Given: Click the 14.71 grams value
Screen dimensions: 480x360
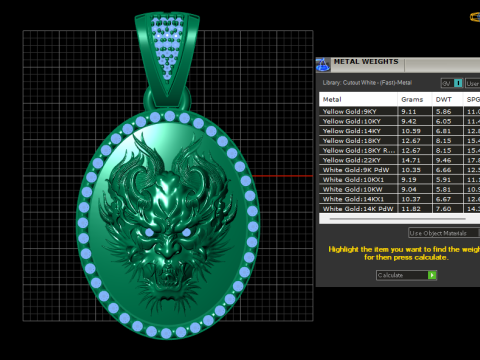Looking at the screenshot, I should pyautogui.click(x=411, y=160).
